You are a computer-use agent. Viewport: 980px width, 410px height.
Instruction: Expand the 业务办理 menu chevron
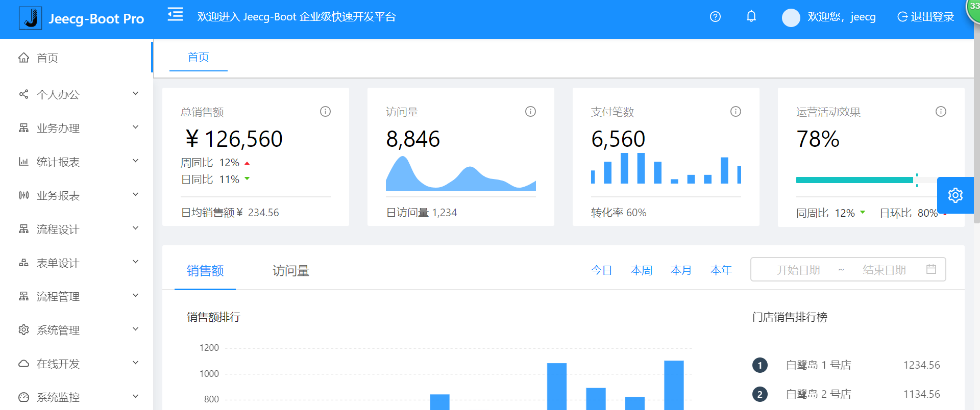tap(135, 127)
